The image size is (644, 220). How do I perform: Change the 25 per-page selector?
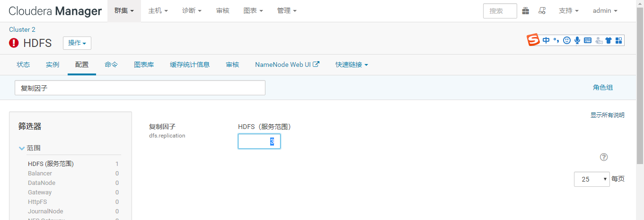pos(592,179)
